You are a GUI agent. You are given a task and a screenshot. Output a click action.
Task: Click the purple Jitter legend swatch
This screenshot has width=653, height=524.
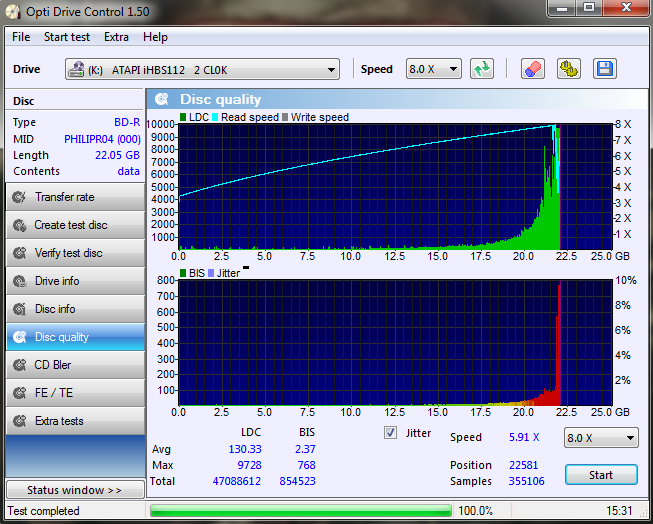pyautogui.click(x=211, y=273)
